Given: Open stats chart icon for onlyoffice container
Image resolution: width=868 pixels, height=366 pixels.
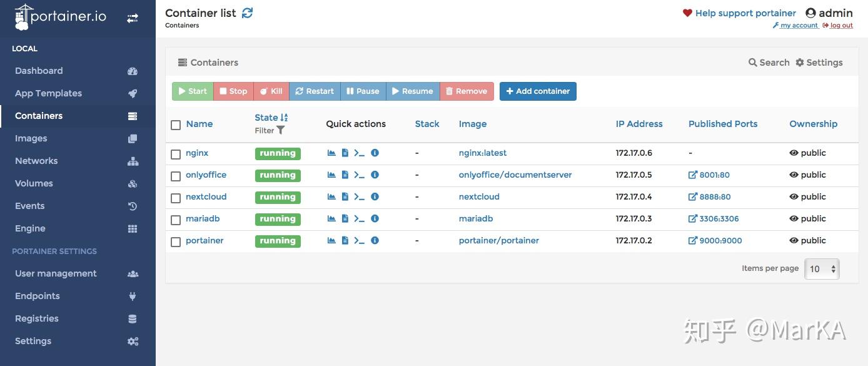Looking at the screenshot, I should (x=331, y=175).
